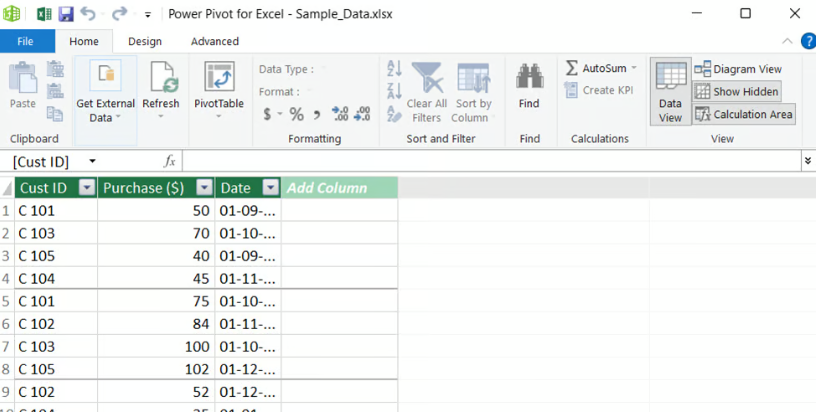Click Clear All Filters
This screenshot has height=412, width=816.
click(427, 93)
